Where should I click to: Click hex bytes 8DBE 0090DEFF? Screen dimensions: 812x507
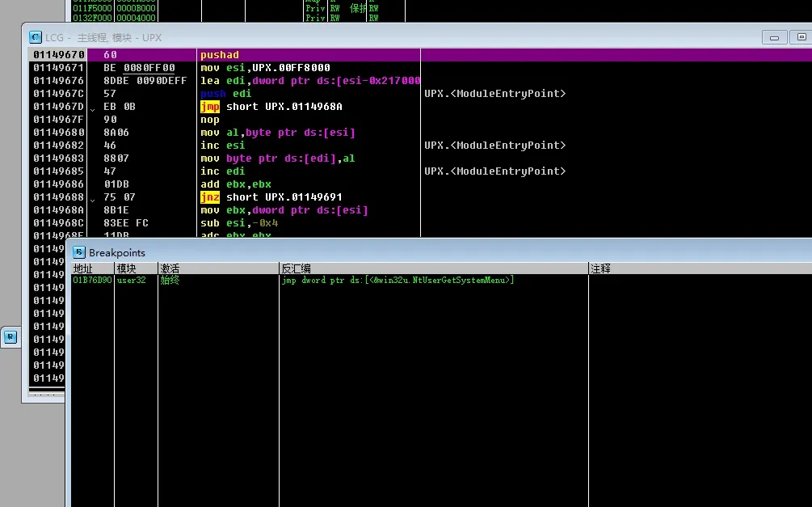coord(145,80)
